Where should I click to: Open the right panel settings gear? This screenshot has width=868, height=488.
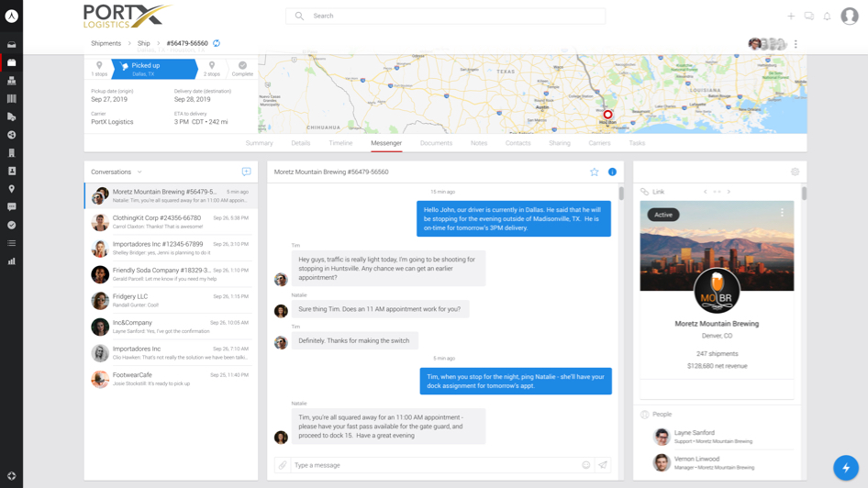(x=795, y=172)
